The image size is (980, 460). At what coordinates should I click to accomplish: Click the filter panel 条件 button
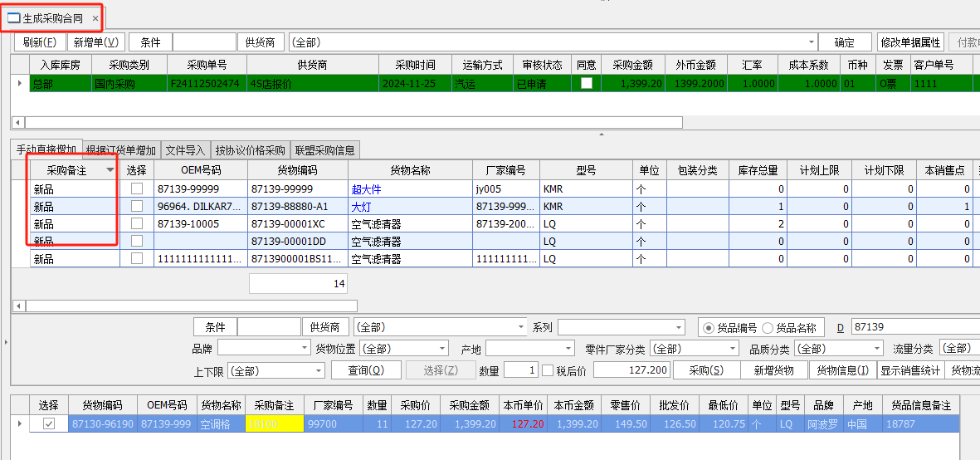[x=215, y=327]
